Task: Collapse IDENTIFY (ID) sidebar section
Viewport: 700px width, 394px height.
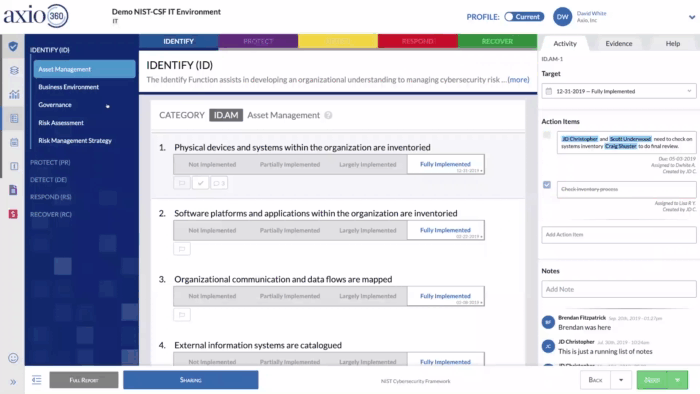Action: pos(50,50)
